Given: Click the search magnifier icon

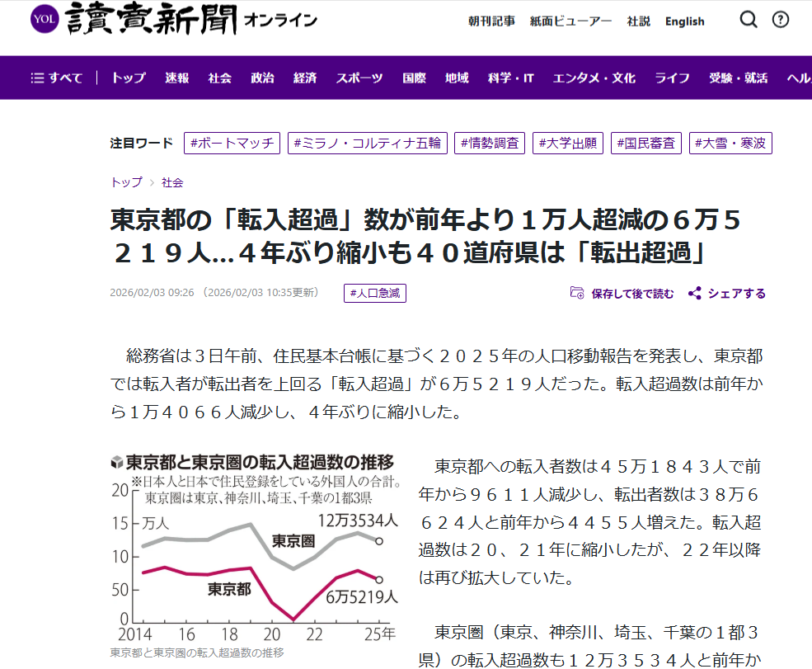Looking at the screenshot, I should point(748,21).
